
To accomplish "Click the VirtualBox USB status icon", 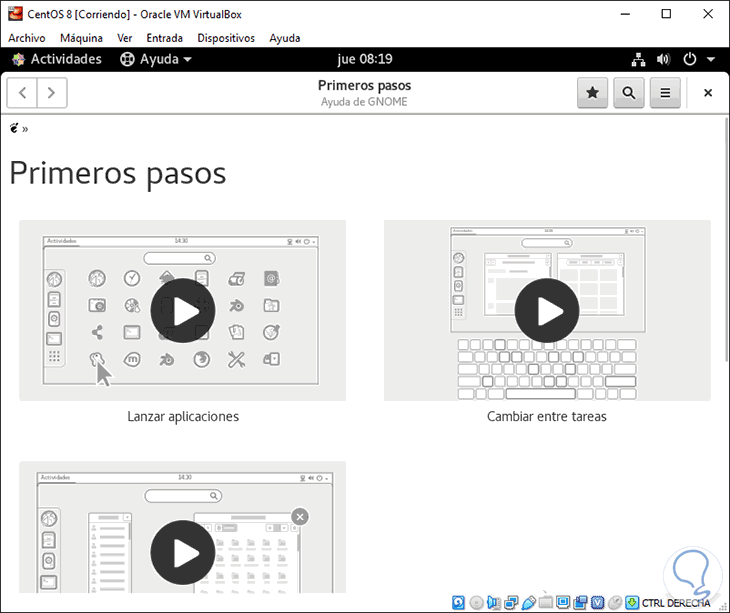I will [528, 603].
